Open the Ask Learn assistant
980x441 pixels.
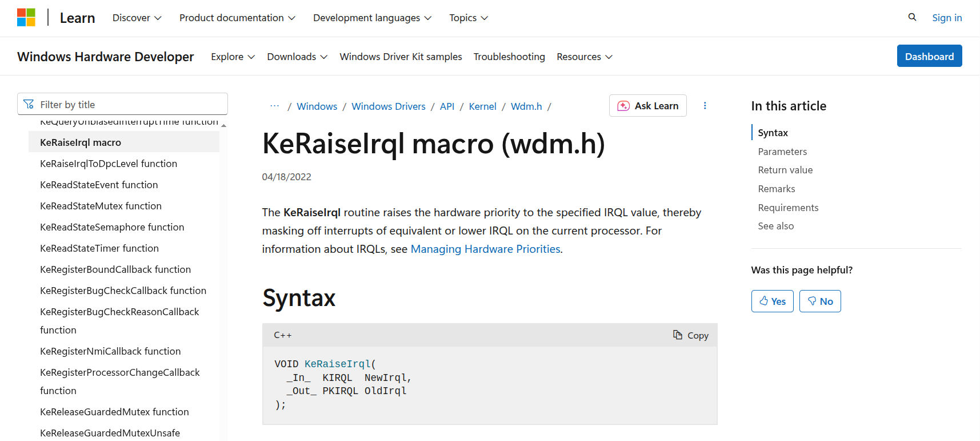click(x=648, y=106)
